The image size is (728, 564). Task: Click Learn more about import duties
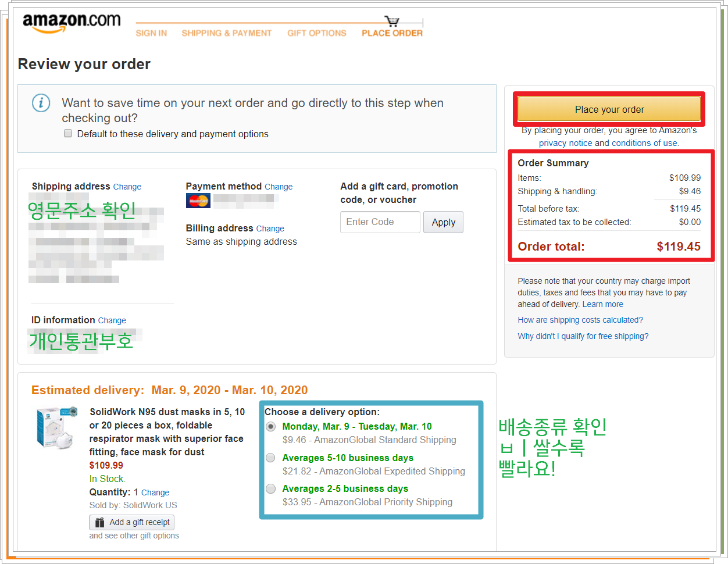603,304
